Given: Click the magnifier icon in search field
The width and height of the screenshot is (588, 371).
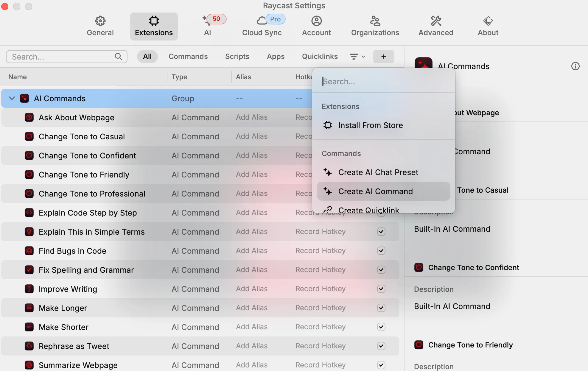Looking at the screenshot, I should pos(119,57).
